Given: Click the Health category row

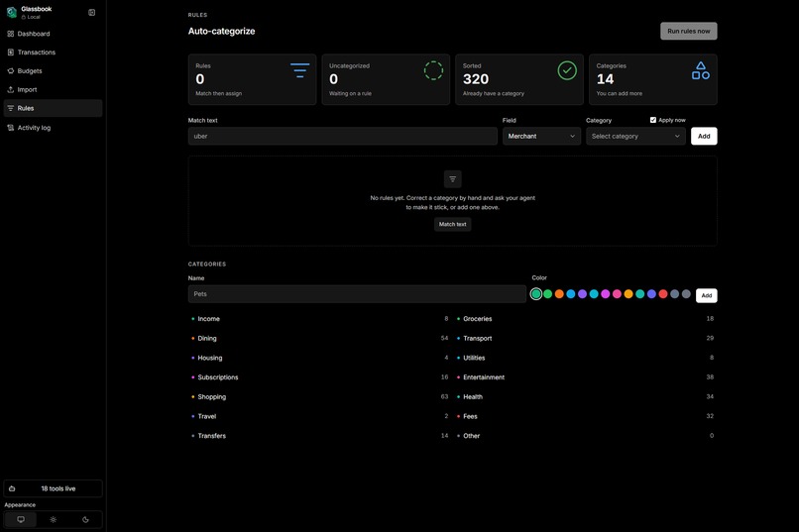Looking at the screenshot, I should pos(585,396).
